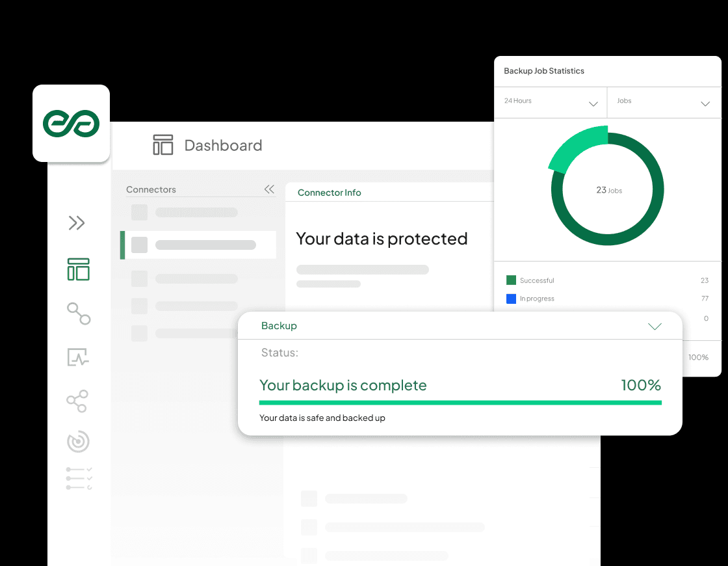Open the 24 Hours time range dropdown
The width and height of the screenshot is (728, 566).
coord(551,102)
